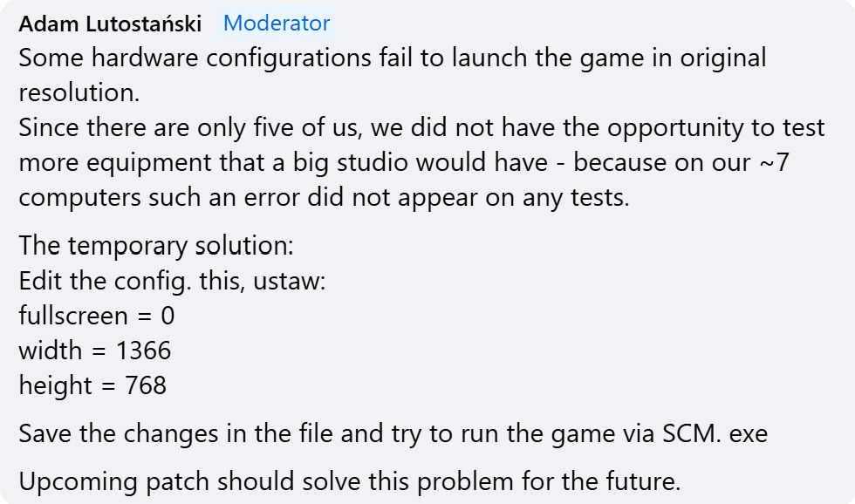This screenshot has height=504, width=855.
Task: Click the word 'fullscreen' in config line
Action: pyautogui.click(x=73, y=316)
